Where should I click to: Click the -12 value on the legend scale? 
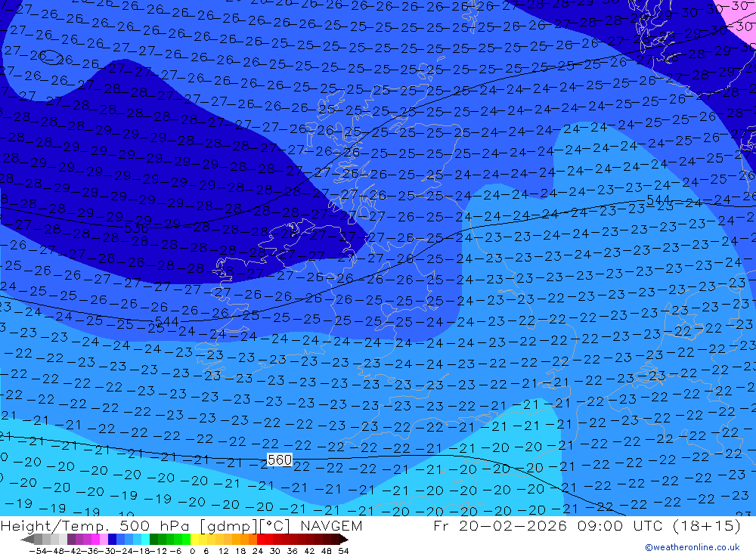pyautogui.click(x=158, y=551)
